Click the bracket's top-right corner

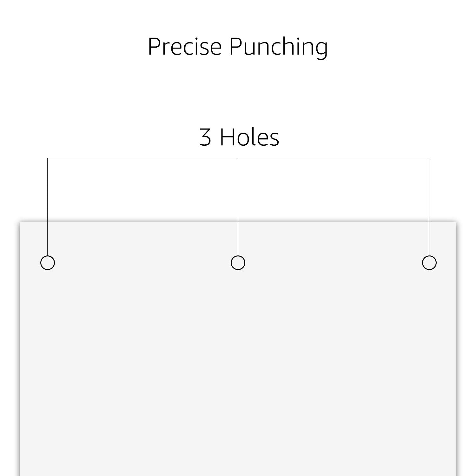coord(429,158)
